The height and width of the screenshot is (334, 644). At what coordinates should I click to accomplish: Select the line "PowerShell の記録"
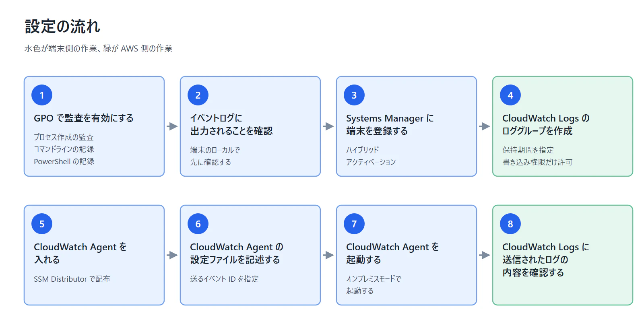(64, 161)
